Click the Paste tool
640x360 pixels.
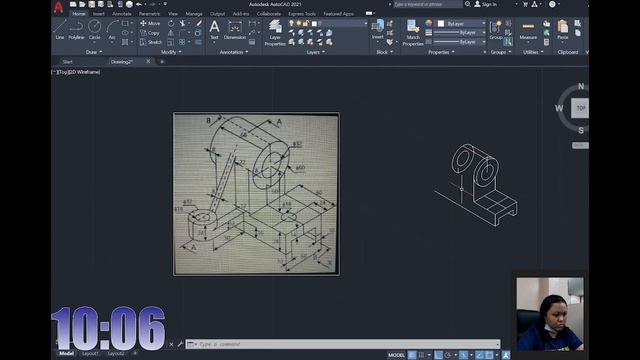pyautogui.click(x=562, y=30)
